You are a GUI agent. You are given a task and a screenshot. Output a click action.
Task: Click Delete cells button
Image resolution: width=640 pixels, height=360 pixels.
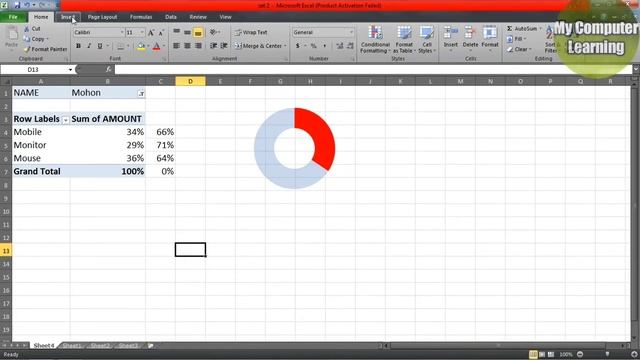[x=470, y=38]
